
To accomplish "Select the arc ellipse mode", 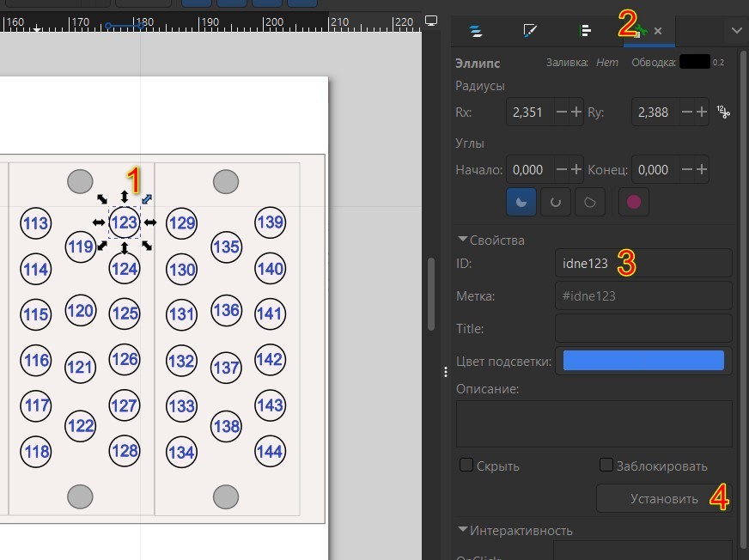I will [556, 202].
